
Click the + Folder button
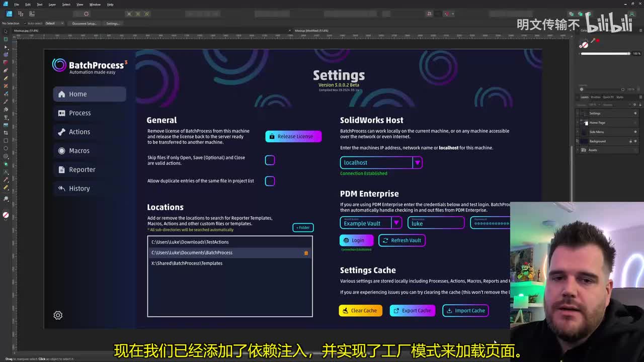(303, 228)
